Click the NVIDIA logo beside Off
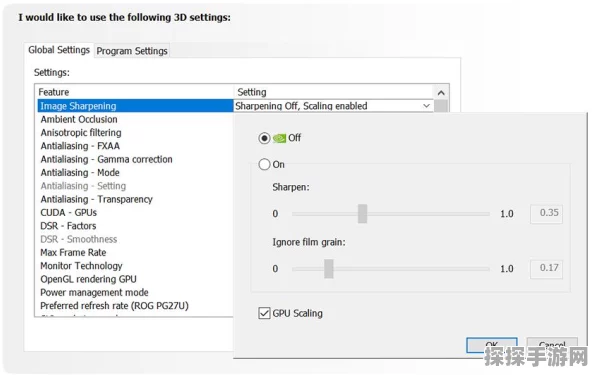Image resolution: width=594 pixels, height=375 pixels. click(280, 138)
